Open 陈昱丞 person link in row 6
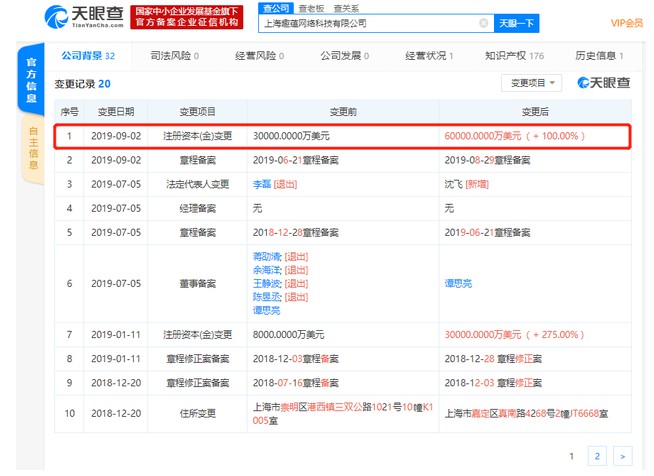Screen dimensions: 654x476 (267, 297)
